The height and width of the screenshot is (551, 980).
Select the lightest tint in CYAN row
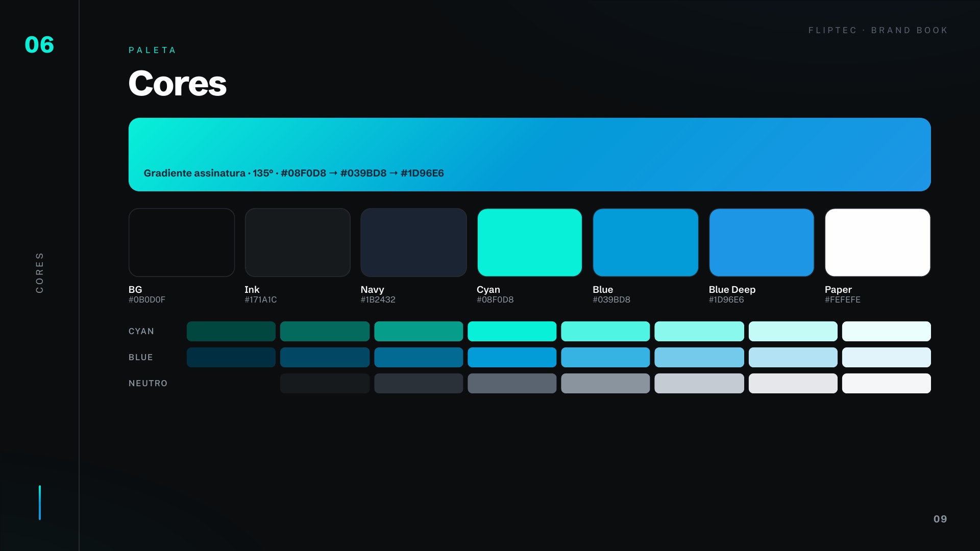887,331
